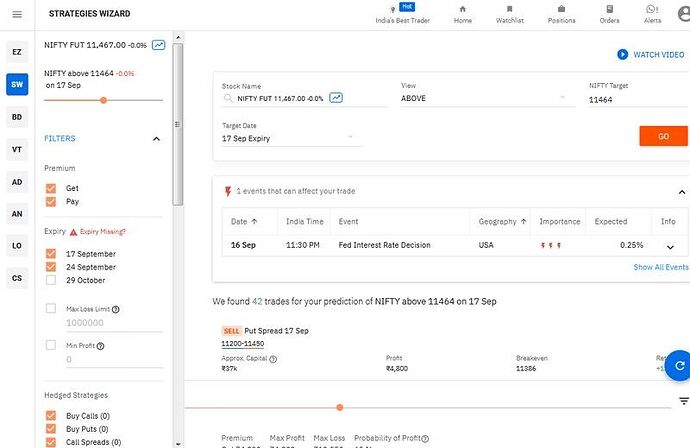The image size is (690, 448).
Task: Click the Show All Events link
Action: click(x=660, y=267)
